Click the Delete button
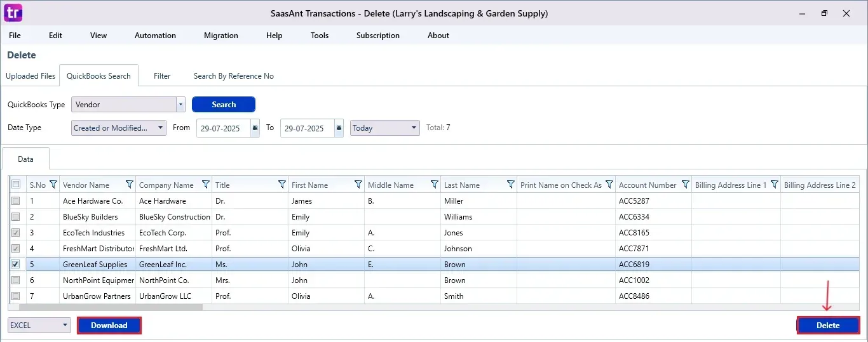Image resolution: width=868 pixels, height=342 pixels. point(828,326)
